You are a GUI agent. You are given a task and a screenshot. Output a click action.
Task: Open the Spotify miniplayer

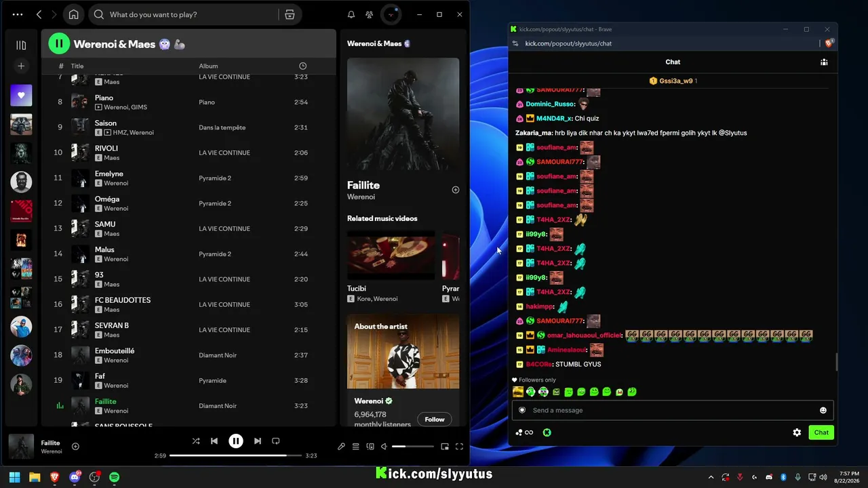445,447
